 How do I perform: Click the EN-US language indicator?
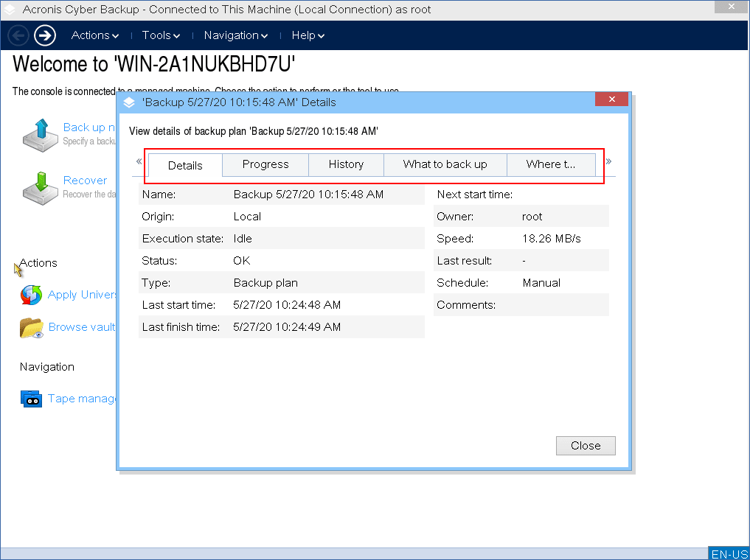tap(729, 554)
